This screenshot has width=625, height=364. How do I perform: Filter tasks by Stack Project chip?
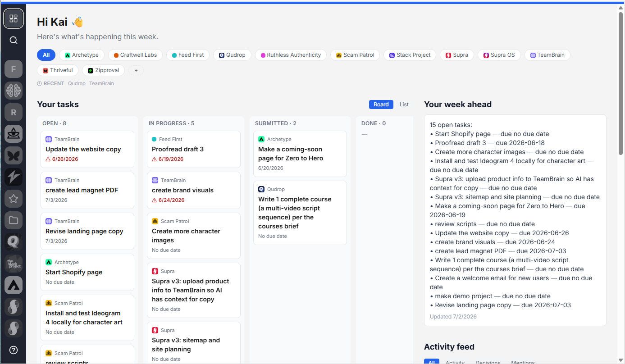coord(410,55)
